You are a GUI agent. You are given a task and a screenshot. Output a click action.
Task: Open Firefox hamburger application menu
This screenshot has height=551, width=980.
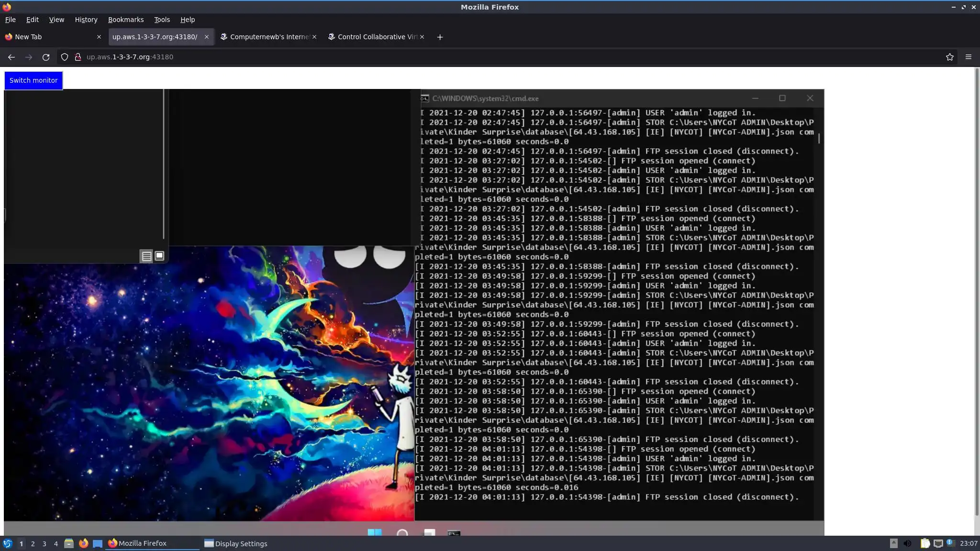tap(968, 57)
